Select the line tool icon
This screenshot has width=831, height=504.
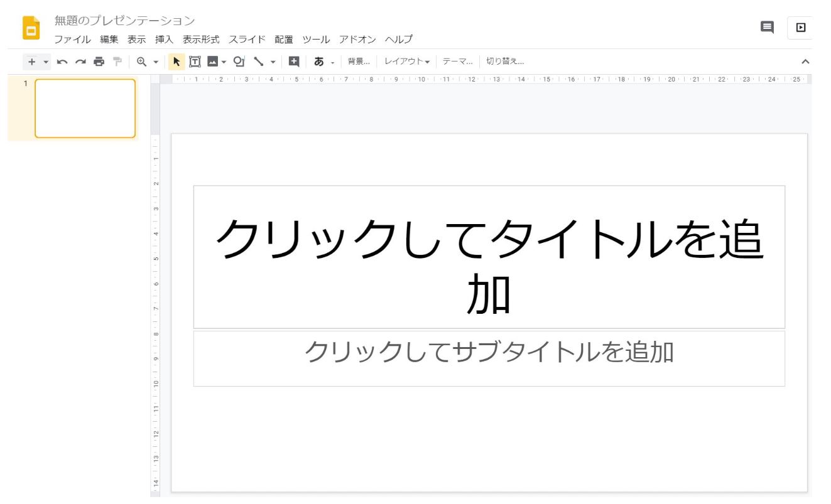258,62
